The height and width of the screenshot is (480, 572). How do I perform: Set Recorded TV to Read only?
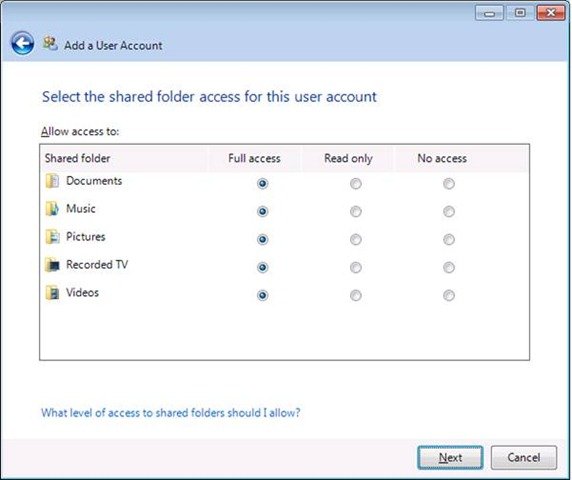pos(356,267)
